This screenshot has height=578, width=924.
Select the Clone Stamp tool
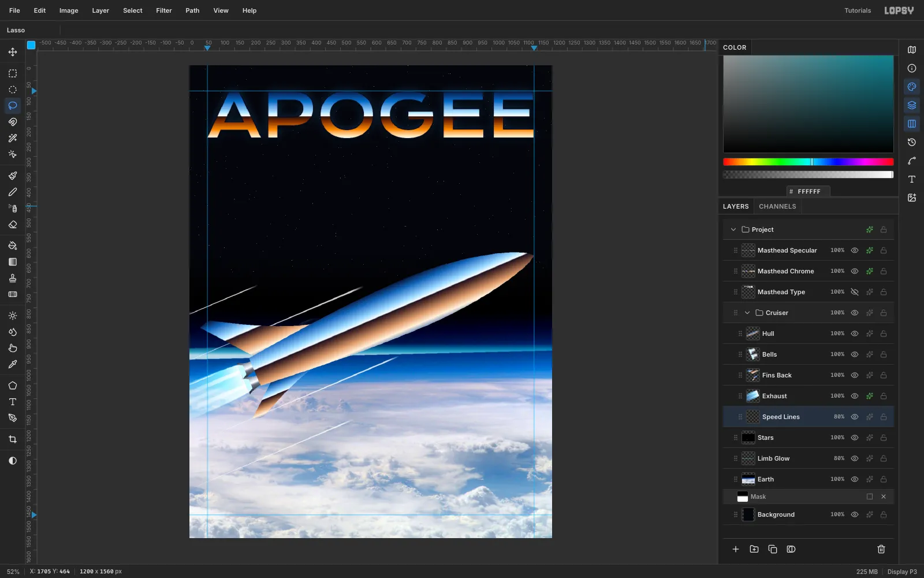pos(13,278)
